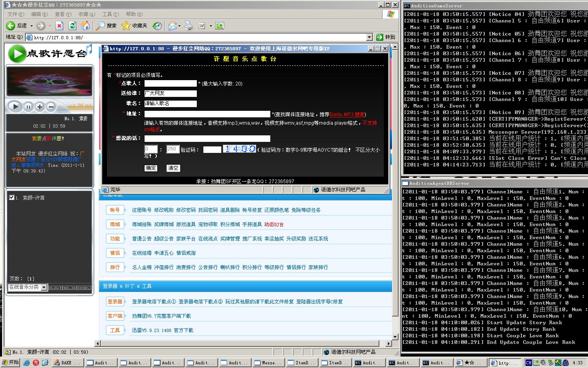Viewport: 588px width, 368px height.
Task: Click the Print toolbar icon
Action: point(188,26)
